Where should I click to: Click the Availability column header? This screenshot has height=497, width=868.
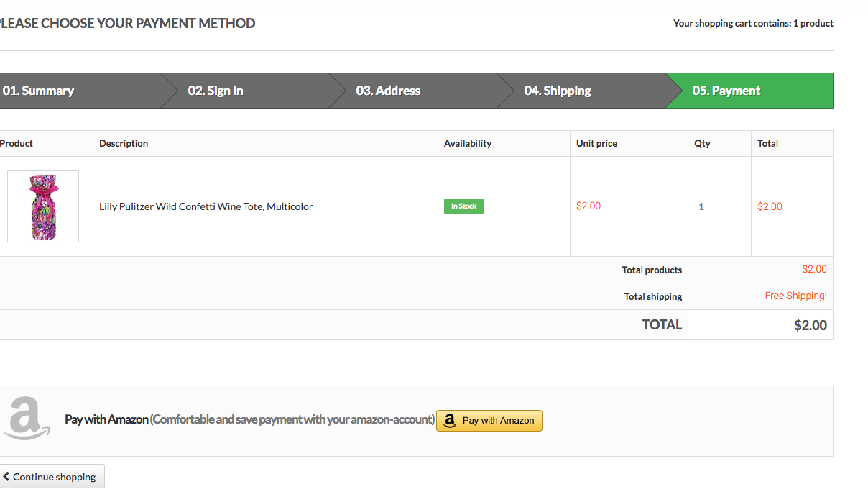click(468, 143)
